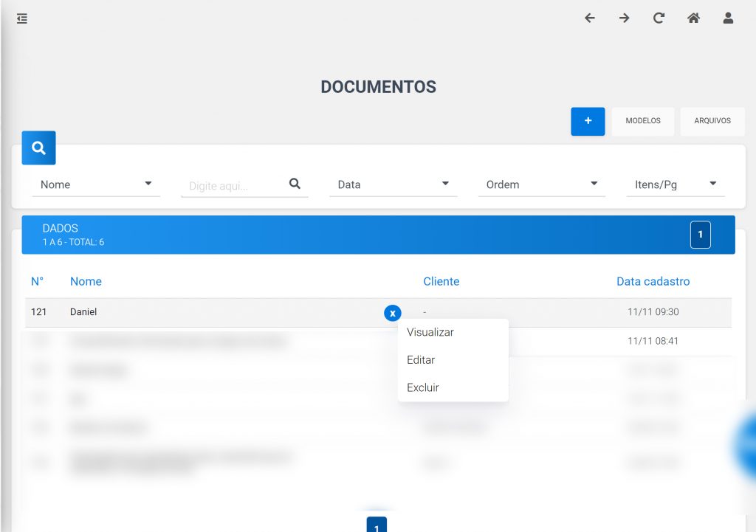Click the blue search panel icon
This screenshot has height=532, width=756.
click(38, 148)
